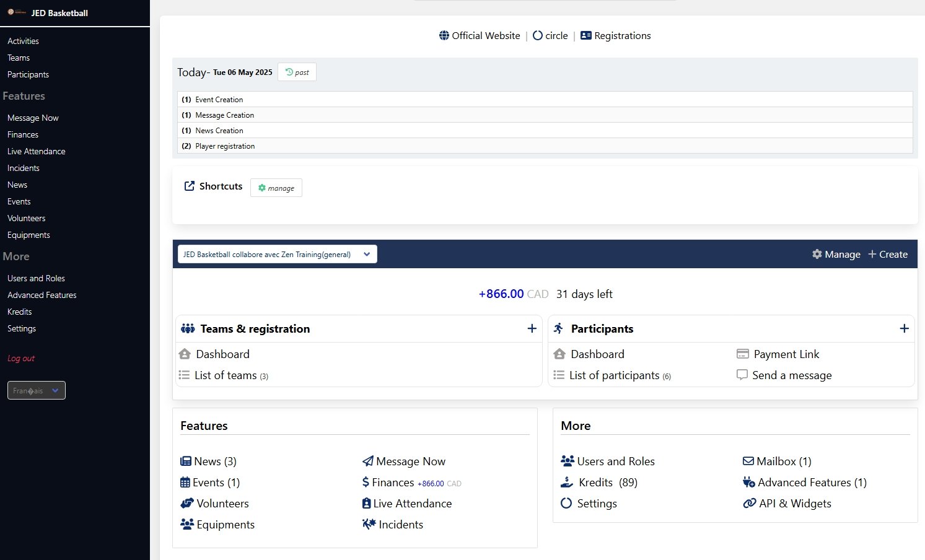Open Settings in the sidebar
The height and width of the screenshot is (560, 925).
(x=22, y=328)
